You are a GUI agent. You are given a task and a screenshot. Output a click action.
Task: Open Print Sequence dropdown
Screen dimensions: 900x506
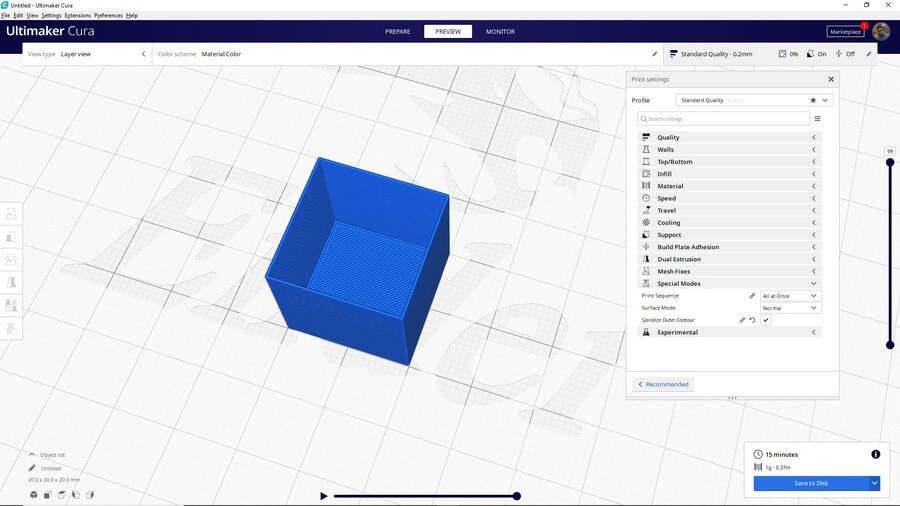(790, 295)
